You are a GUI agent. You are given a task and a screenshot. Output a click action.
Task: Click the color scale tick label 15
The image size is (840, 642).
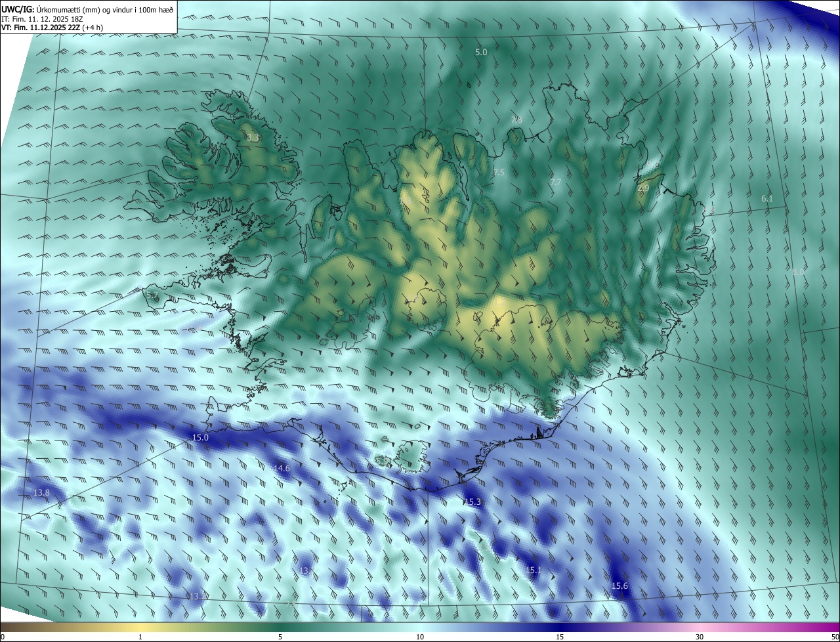[x=560, y=637]
